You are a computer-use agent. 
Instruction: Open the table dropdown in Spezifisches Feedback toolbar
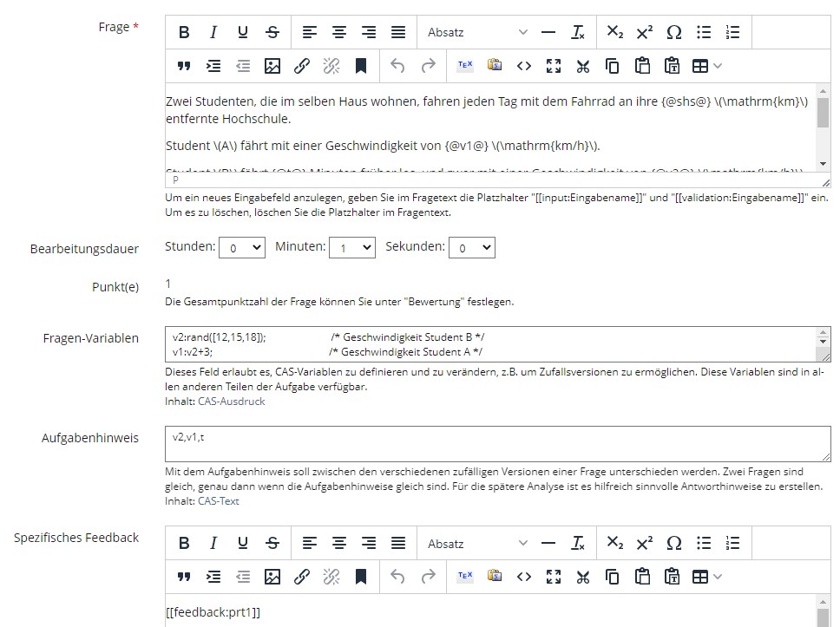[x=706, y=577]
